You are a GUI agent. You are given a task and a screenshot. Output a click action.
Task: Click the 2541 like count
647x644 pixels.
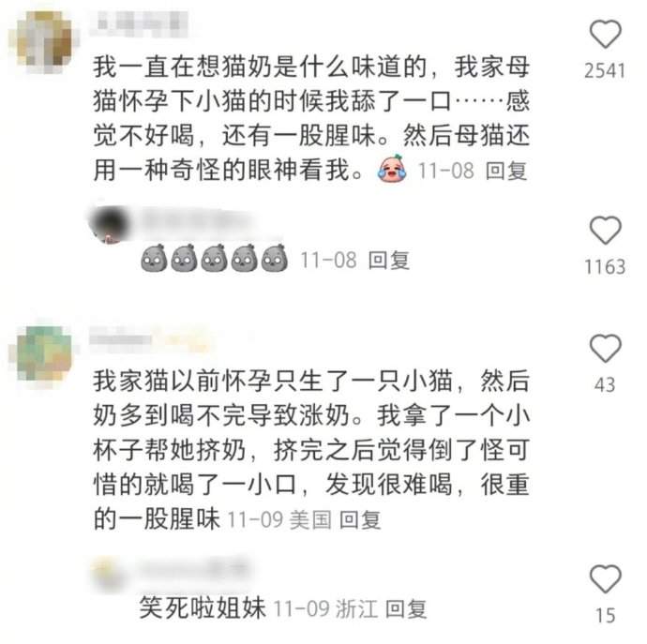coord(605,70)
